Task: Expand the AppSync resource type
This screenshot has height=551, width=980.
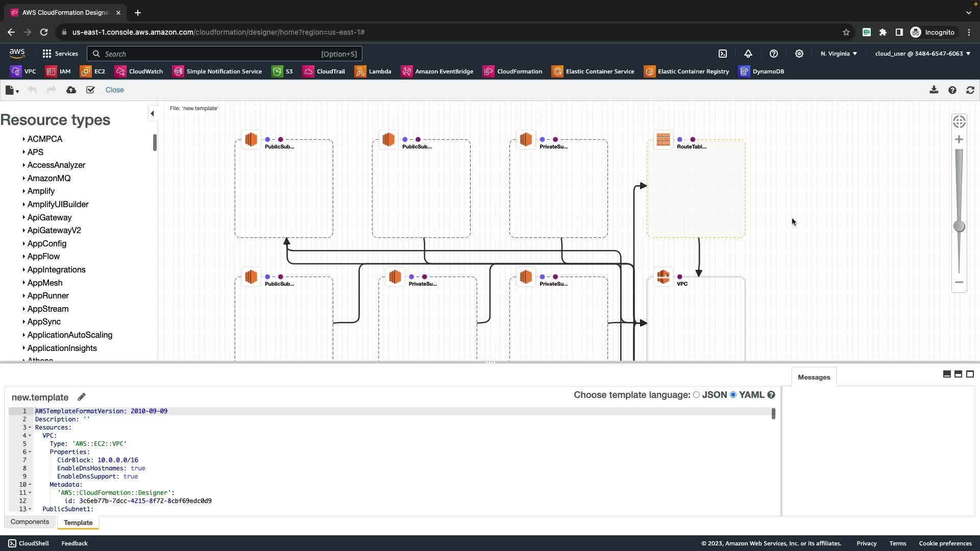Action: (x=44, y=322)
